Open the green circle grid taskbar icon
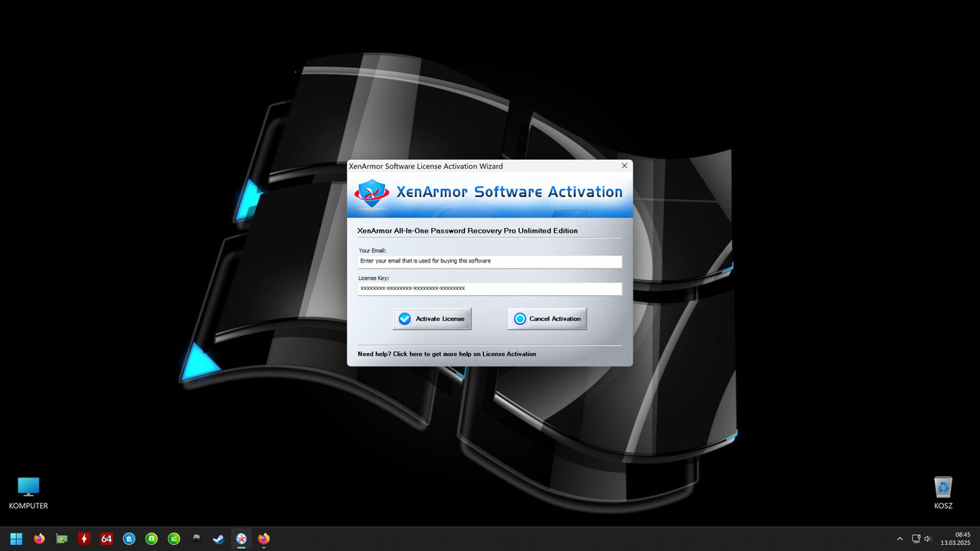 click(x=174, y=539)
